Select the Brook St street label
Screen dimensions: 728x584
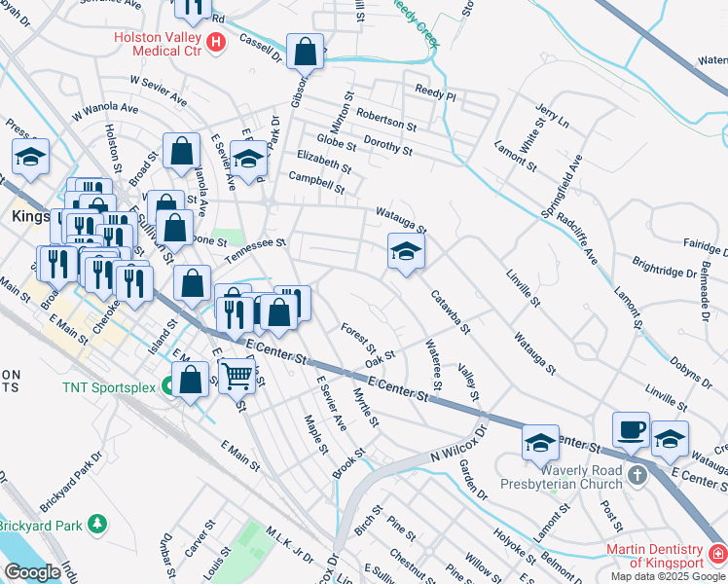tap(349, 463)
